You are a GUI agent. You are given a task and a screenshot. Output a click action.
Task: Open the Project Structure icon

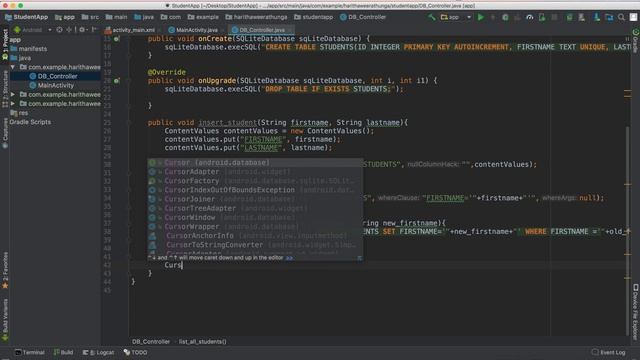[x=609, y=17]
